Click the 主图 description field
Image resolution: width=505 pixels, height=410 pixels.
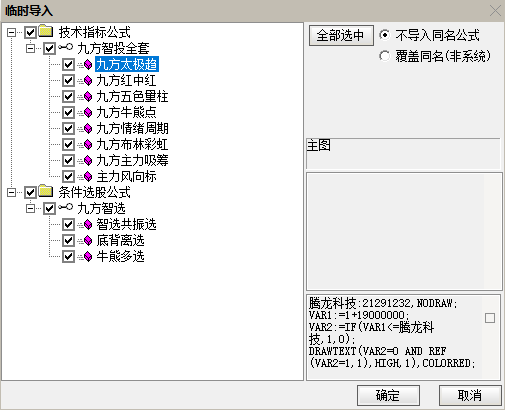tap(403, 153)
